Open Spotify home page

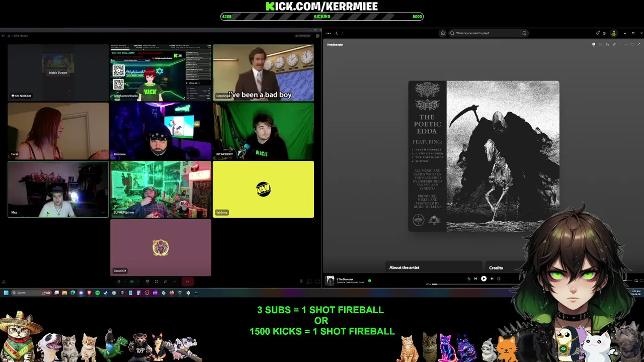442,33
